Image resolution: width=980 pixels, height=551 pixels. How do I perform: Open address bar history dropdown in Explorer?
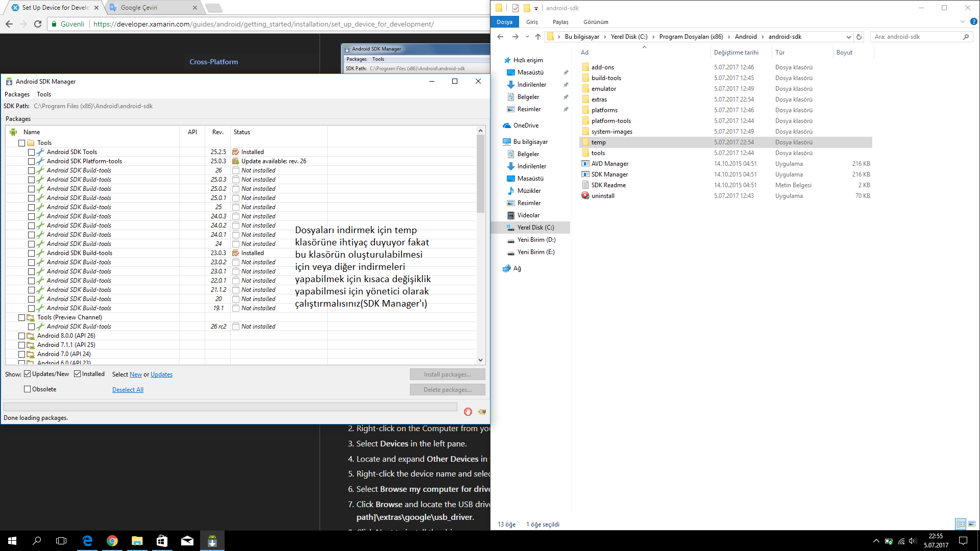point(848,37)
